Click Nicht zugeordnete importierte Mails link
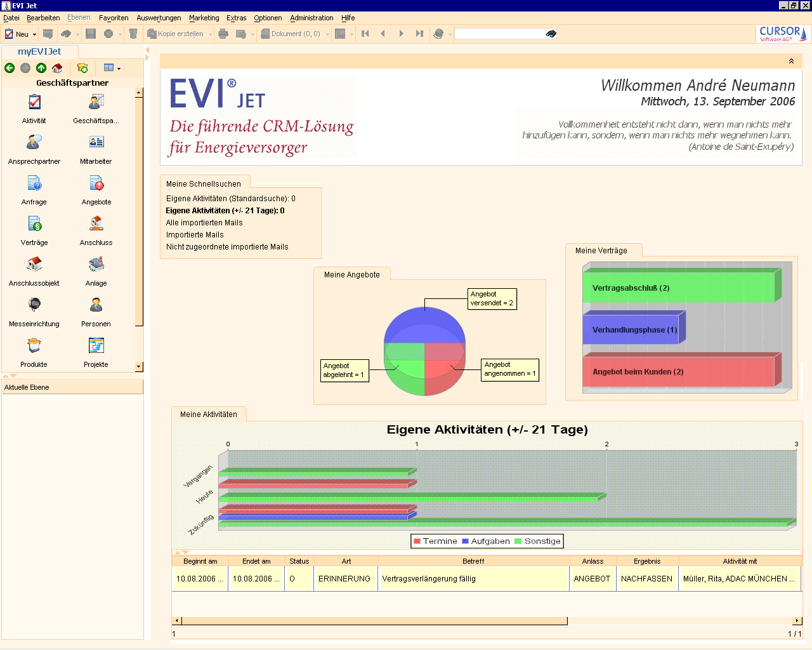 [227, 247]
